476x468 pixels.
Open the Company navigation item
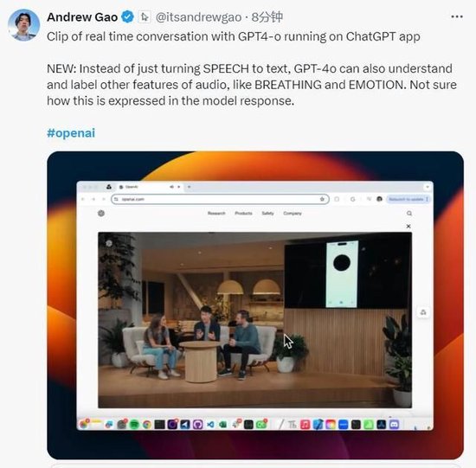click(x=293, y=214)
